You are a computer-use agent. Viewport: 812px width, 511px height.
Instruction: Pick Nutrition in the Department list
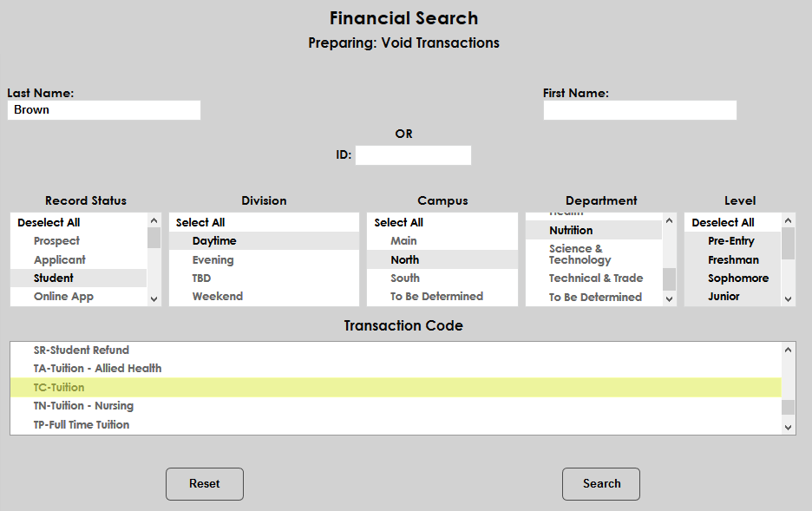[571, 231]
